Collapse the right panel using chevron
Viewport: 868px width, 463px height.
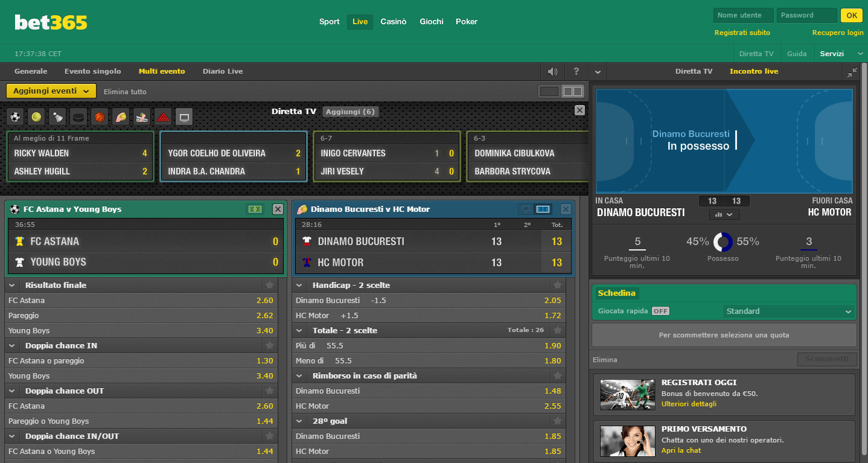[x=598, y=72]
